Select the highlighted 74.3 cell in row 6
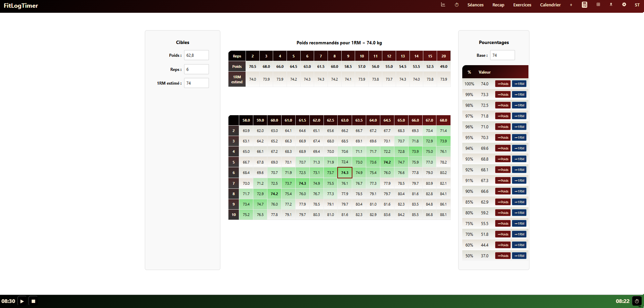644x308 pixels. [x=345, y=173]
